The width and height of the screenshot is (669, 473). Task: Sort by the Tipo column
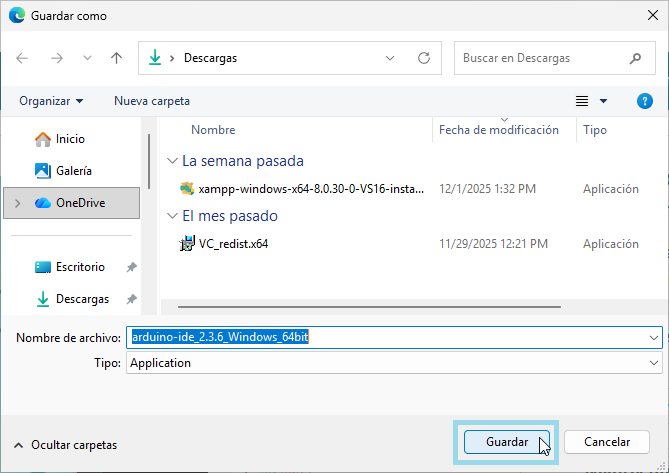pos(595,130)
